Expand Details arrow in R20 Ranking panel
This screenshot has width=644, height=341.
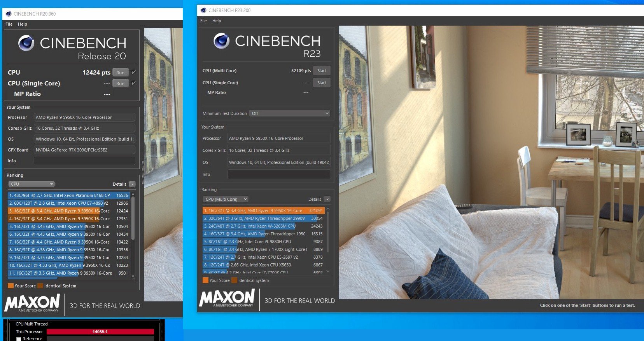coord(132,184)
